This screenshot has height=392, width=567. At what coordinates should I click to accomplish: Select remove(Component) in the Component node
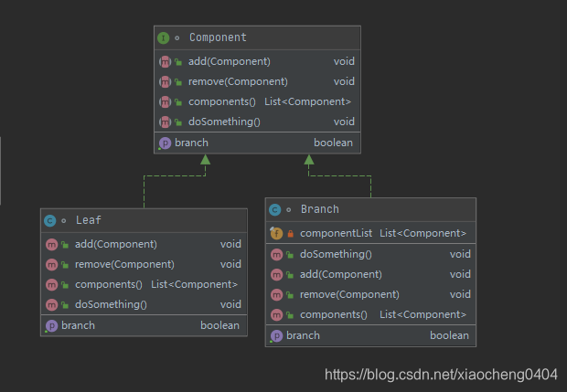coord(238,81)
